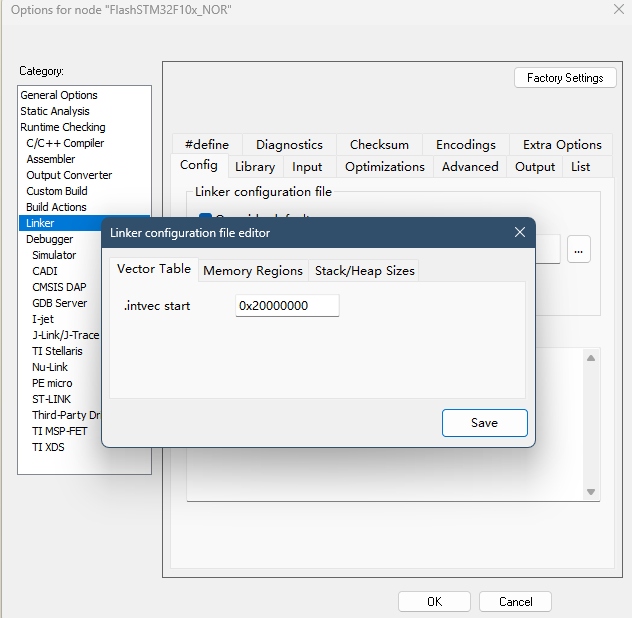The width and height of the screenshot is (632, 618).
Task: Select Static Analysis category
Action: [55, 111]
